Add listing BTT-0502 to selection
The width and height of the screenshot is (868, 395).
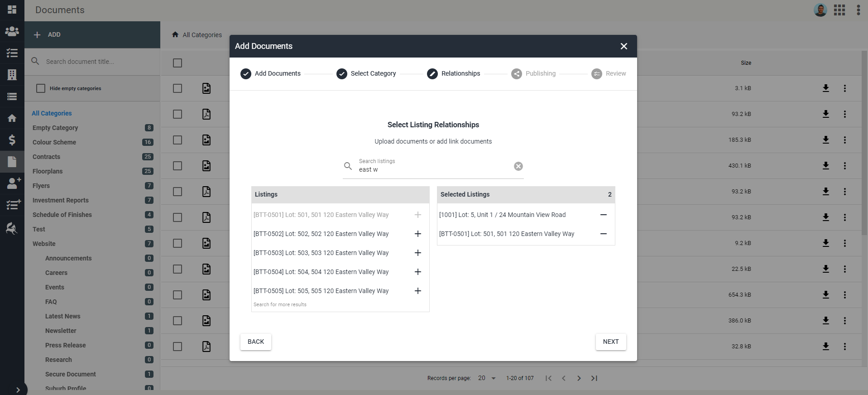418,234
